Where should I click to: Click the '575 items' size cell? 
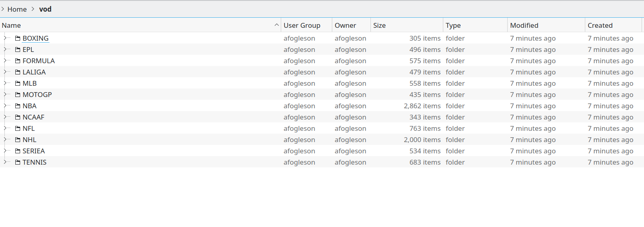[x=425, y=61]
